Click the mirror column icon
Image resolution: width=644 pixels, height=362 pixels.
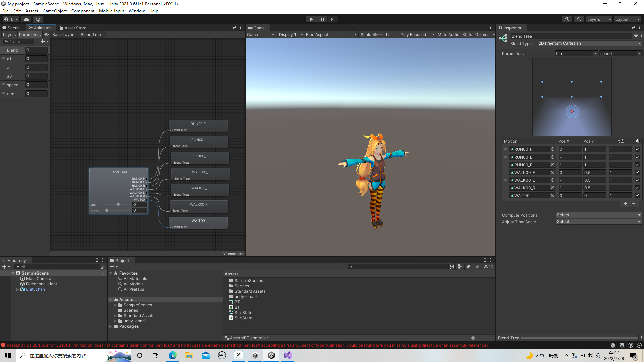[637, 141]
